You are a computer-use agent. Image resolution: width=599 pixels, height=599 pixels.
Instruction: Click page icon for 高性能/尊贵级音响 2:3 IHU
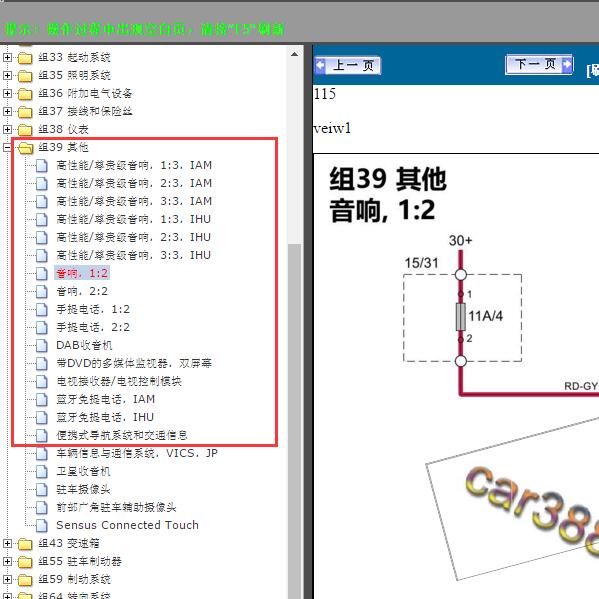[42, 237]
